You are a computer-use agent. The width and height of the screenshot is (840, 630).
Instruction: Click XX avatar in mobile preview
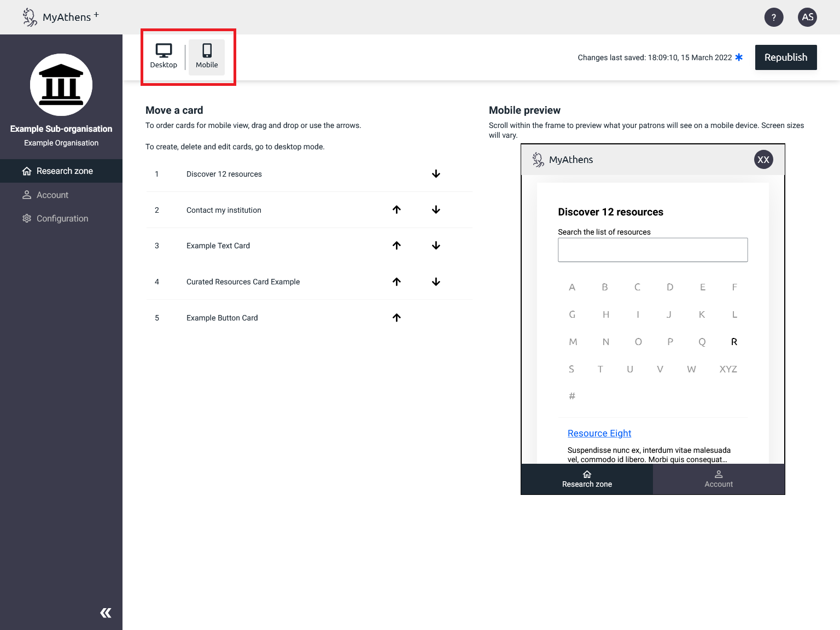pos(763,160)
